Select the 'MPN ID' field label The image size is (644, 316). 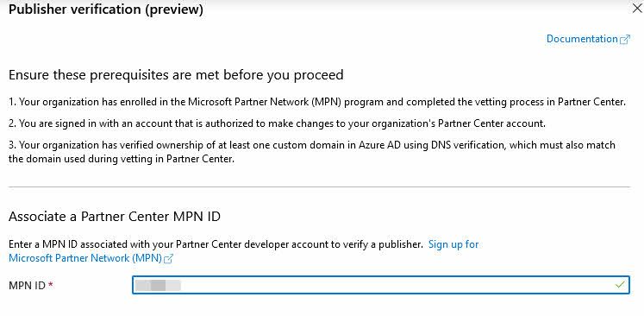[27, 285]
